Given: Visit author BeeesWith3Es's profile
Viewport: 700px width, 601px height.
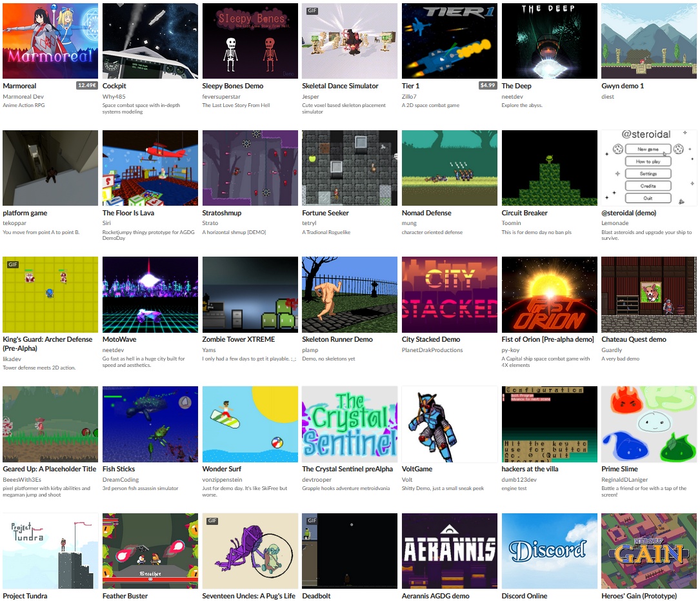Looking at the screenshot, I should tap(22, 480).
